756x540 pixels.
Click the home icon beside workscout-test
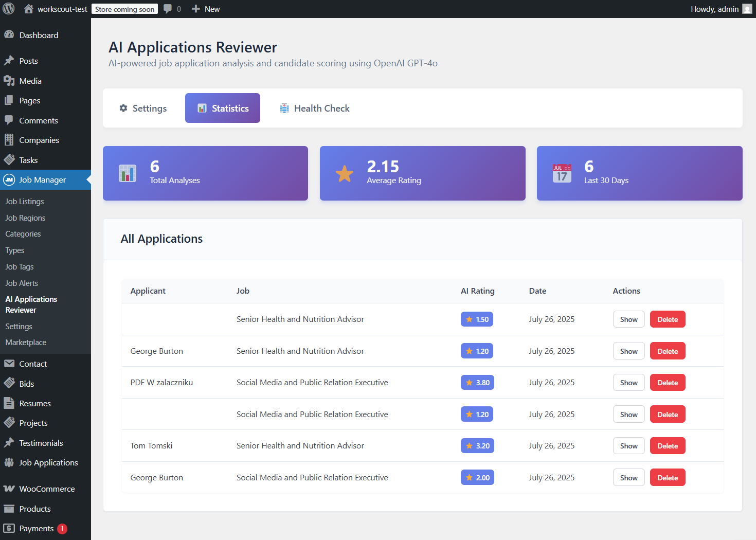(29, 9)
